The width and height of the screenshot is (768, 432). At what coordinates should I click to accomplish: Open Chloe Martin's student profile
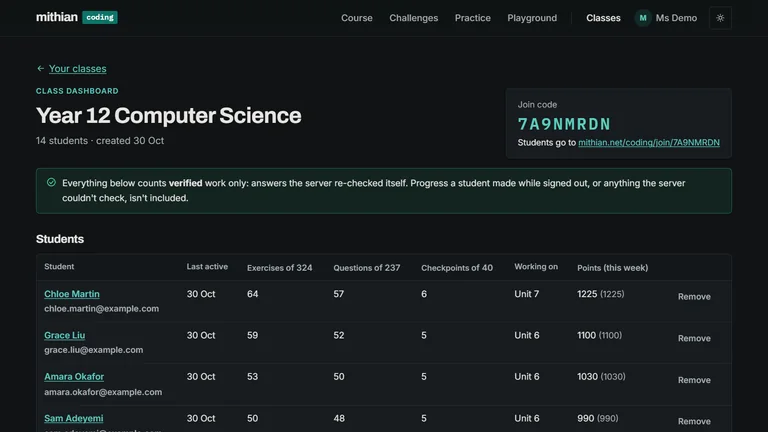pyautogui.click(x=72, y=294)
